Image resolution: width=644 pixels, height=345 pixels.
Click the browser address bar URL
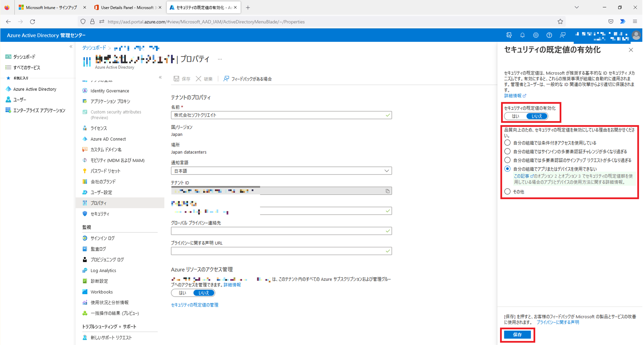click(x=206, y=22)
